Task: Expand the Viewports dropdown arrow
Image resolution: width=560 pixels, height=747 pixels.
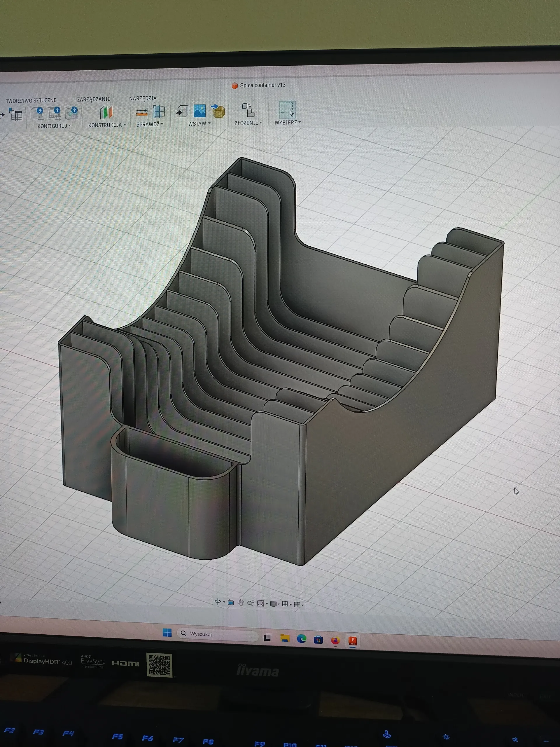Action: (x=302, y=605)
